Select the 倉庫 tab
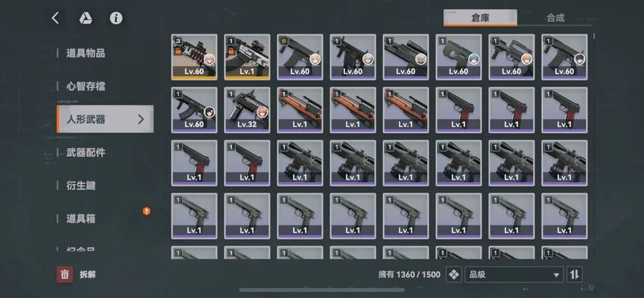 tap(480, 18)
